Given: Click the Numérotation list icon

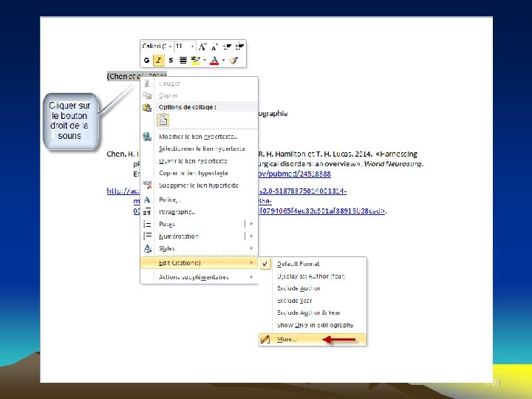Looking at the screenshot, I should 147,236.
